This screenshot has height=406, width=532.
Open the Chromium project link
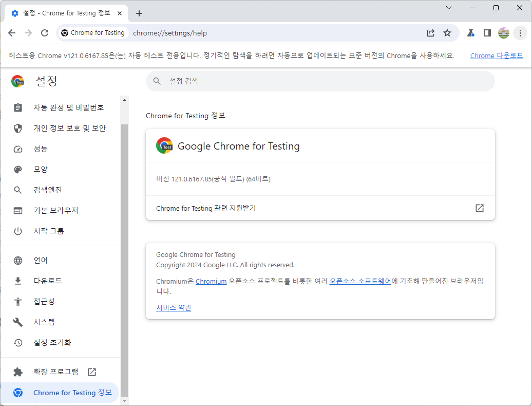click(x=211, y=282)
